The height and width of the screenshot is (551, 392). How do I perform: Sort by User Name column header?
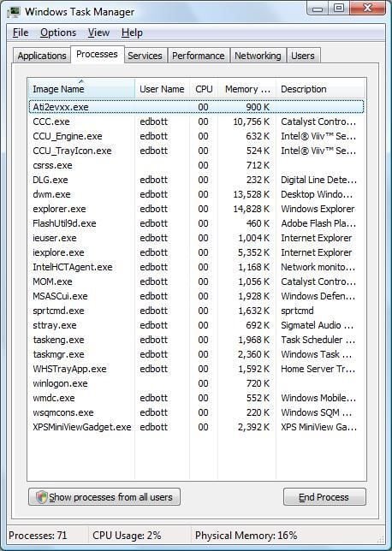162,89
